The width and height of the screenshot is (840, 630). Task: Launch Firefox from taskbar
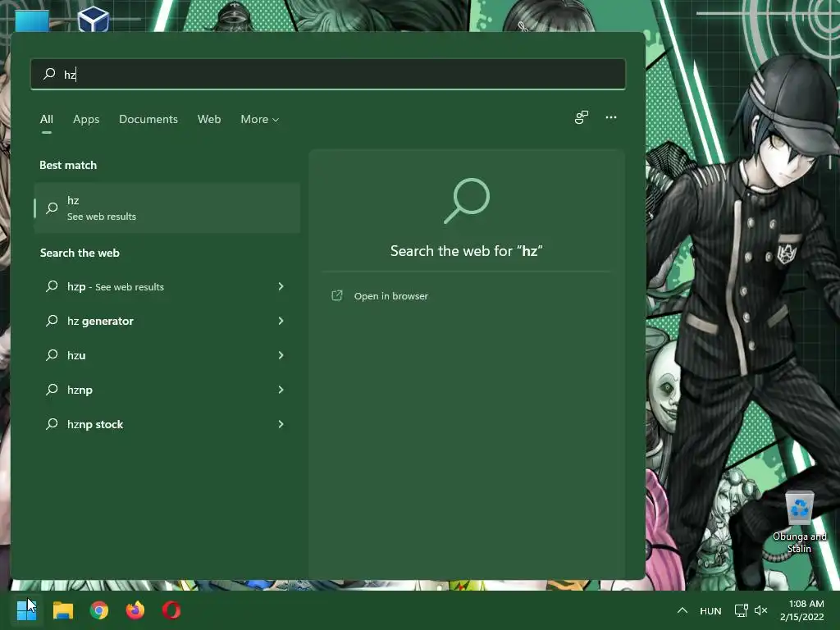(x=135, y=610)
